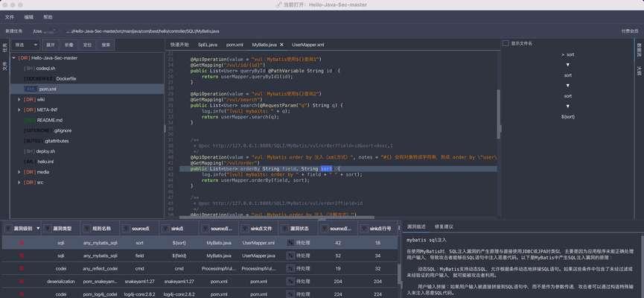Expand the META-INF directory

19,110
